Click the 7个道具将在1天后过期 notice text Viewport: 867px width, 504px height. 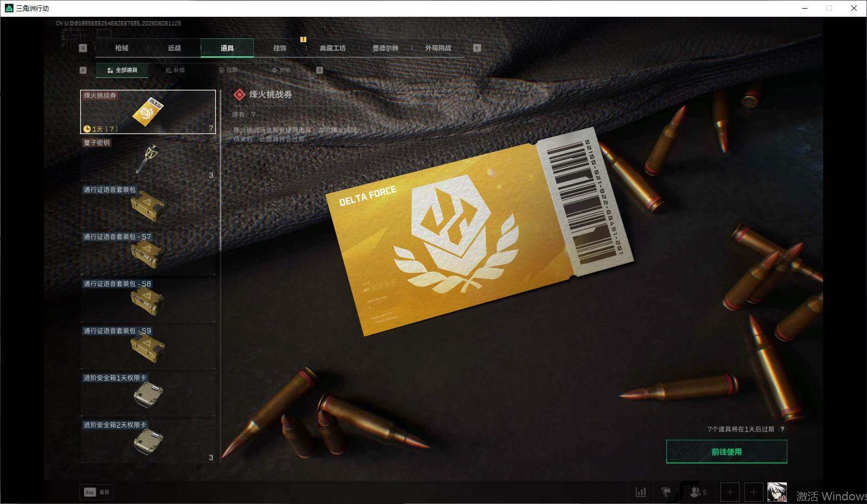[740, 429]
